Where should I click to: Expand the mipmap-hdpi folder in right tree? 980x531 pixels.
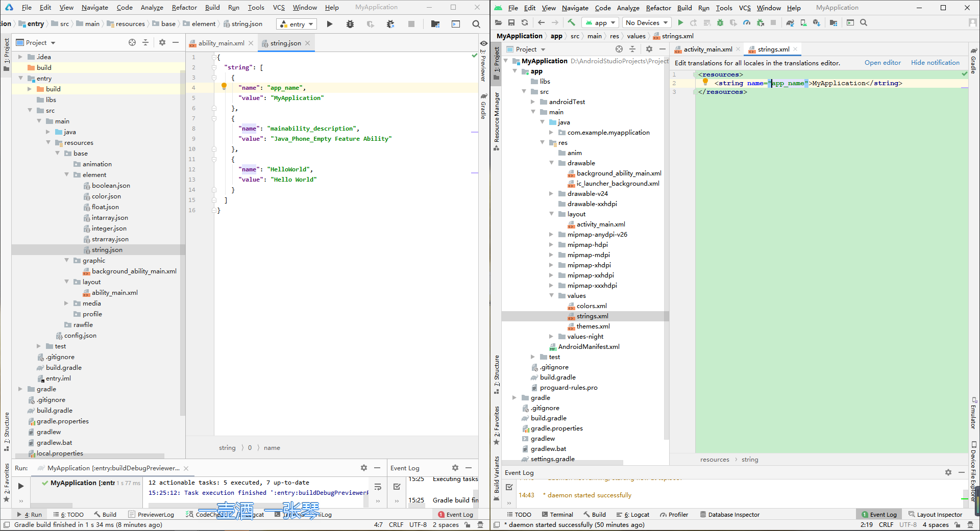(552, 244)
